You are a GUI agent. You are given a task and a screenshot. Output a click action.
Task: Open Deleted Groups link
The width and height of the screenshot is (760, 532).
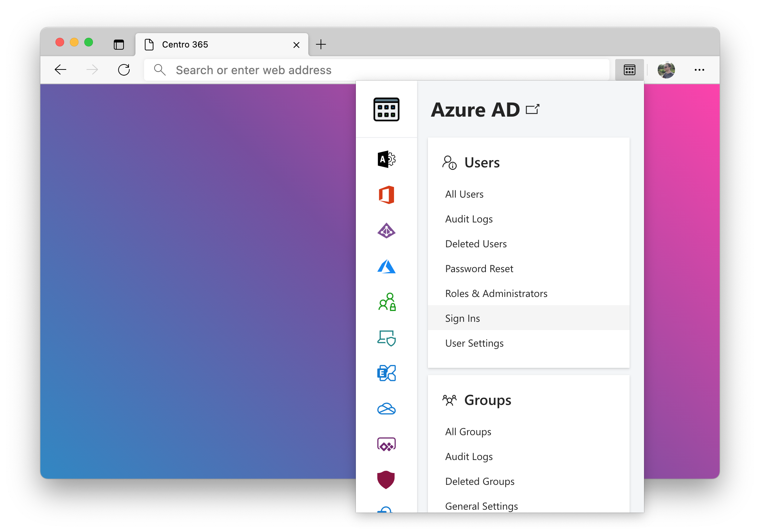pos(479,482)
